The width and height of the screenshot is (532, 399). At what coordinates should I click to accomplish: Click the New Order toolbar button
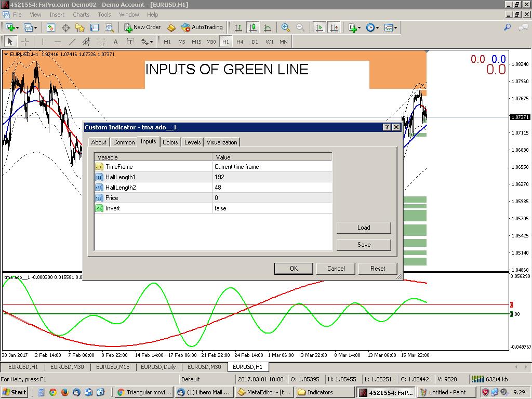141,28
